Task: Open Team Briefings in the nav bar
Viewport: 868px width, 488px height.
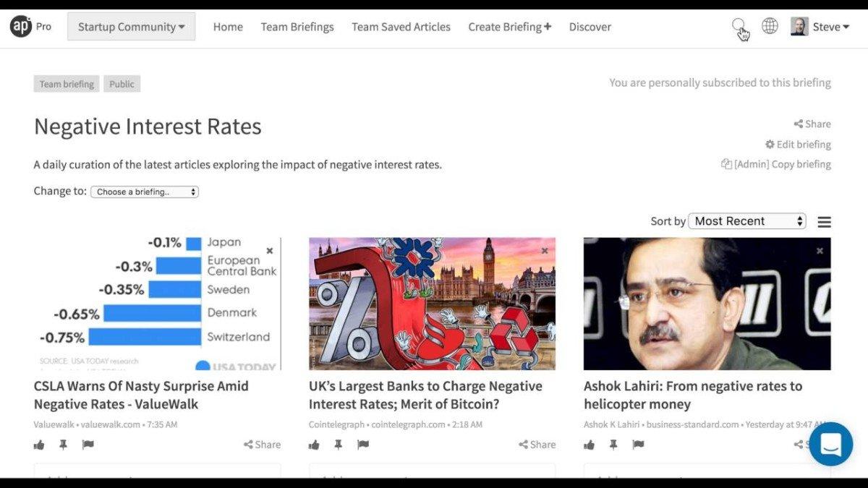Action: 297,27
